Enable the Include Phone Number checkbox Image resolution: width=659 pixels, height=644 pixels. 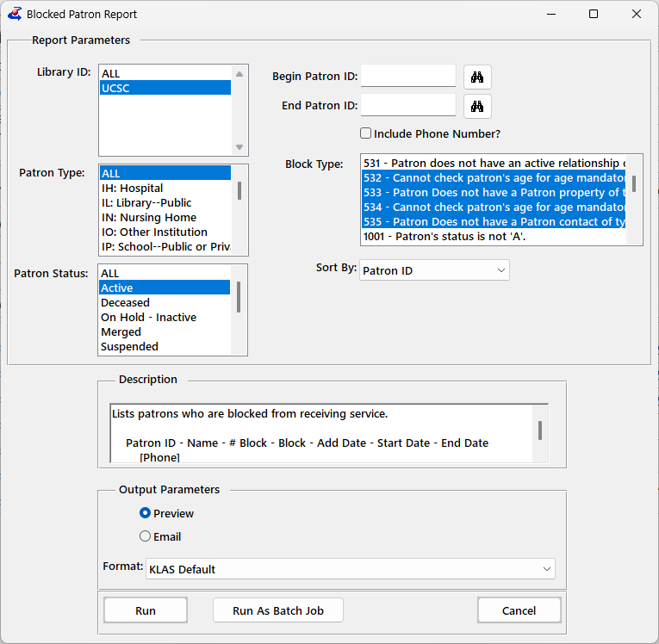point(365,133)
